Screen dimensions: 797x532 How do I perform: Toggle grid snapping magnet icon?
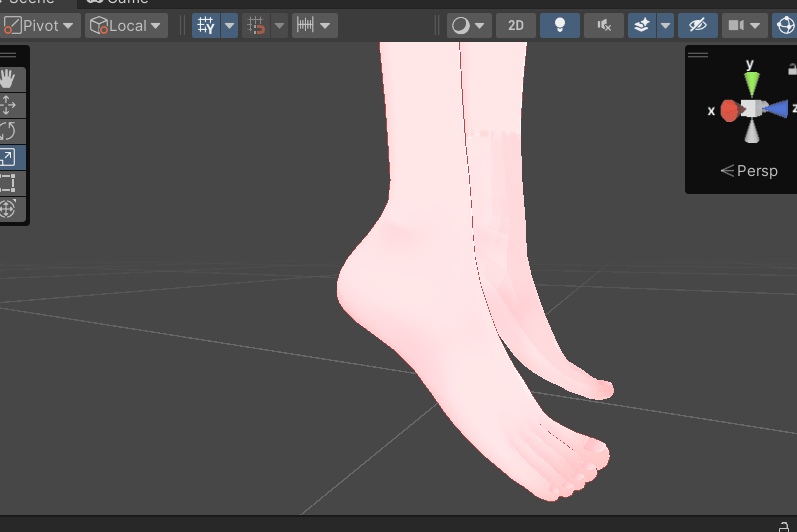pos(256,25)
